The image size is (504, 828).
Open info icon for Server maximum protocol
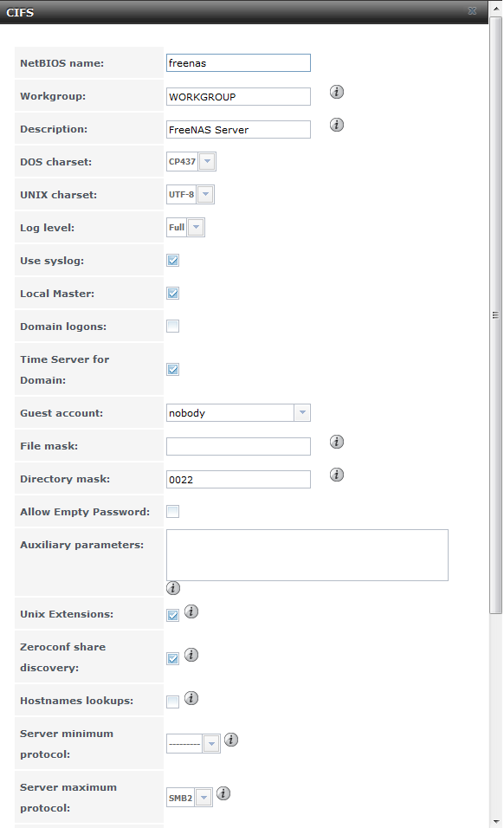pos(223,793)
